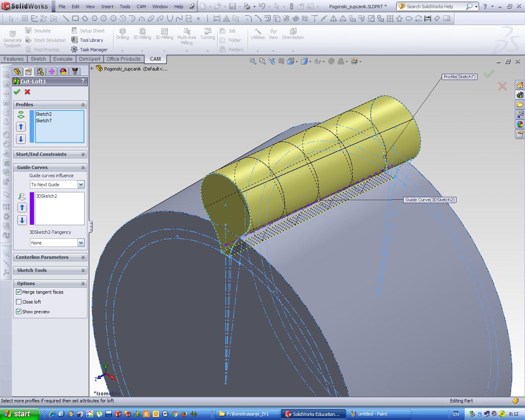Open the CAM menu

click(x=141, y=7)
